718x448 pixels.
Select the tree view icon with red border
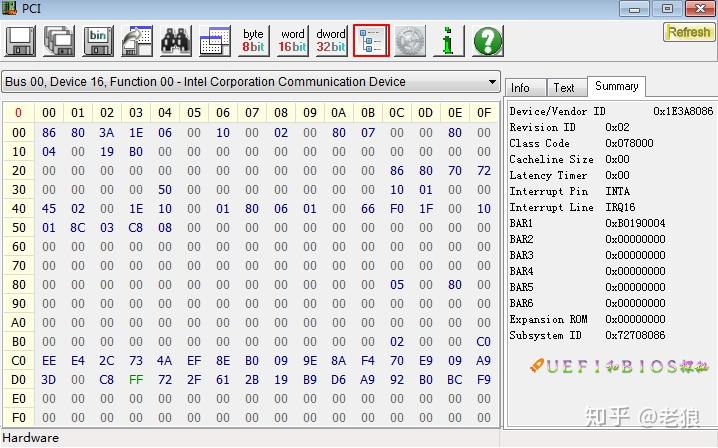pos(371,41)
